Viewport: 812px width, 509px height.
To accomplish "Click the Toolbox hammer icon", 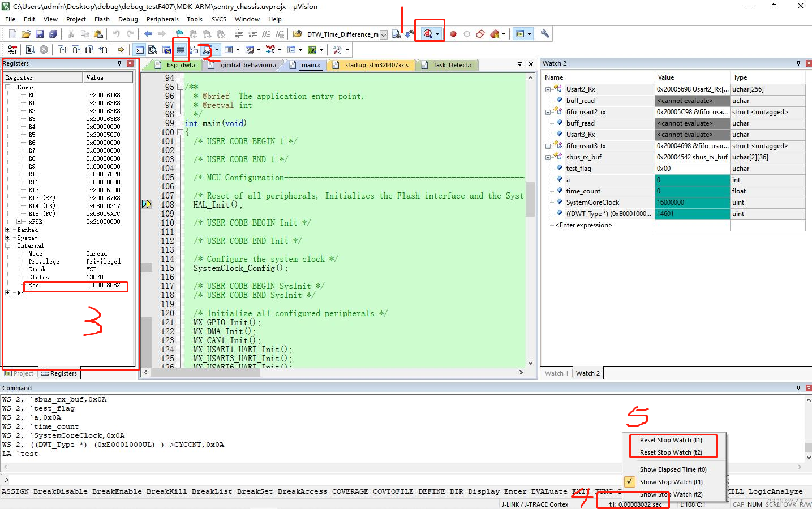I will (338, 50).
